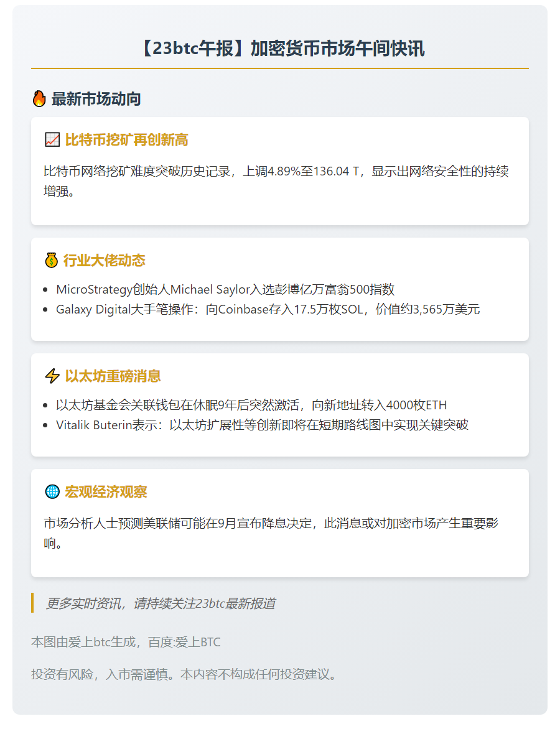Click the Michael Saylor billionaire index bullet
This screenshot has height=734, width=560.
coord(225,289)
